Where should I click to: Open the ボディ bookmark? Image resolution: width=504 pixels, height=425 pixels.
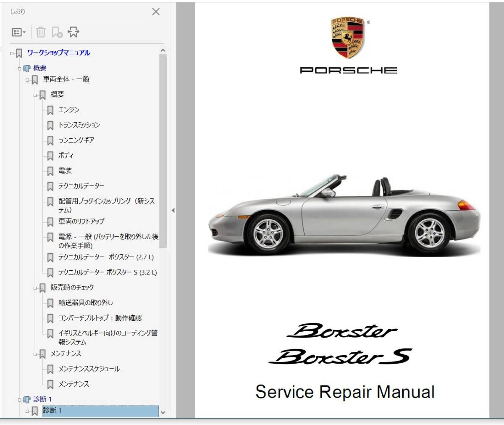point(66,156)
